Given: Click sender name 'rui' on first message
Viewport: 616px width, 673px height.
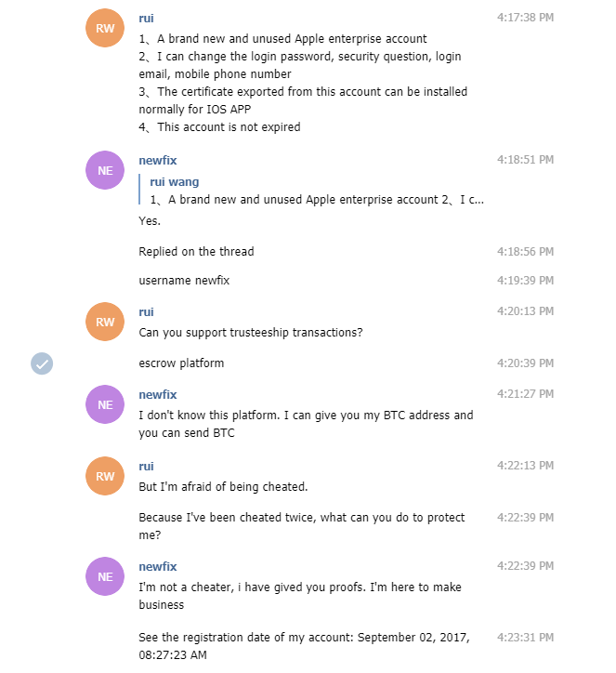Looking at the screenshot, I should click(x=146, y=18).
